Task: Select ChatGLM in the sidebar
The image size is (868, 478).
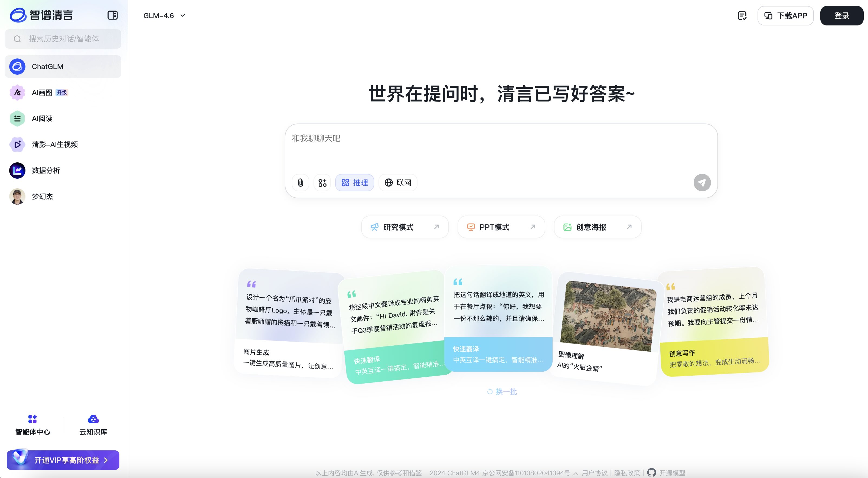Action: coord(47,66)
